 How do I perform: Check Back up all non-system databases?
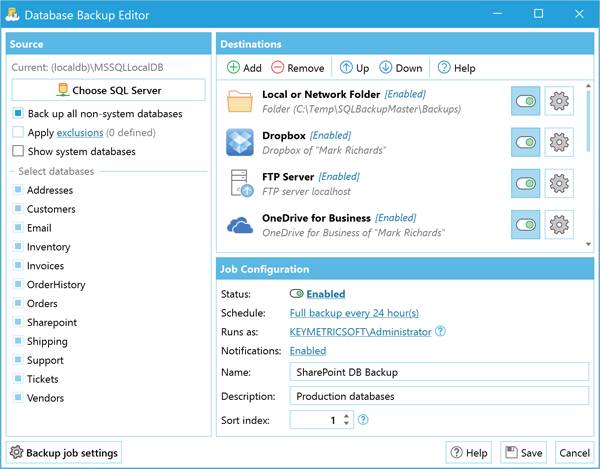[x=18, y=113]
